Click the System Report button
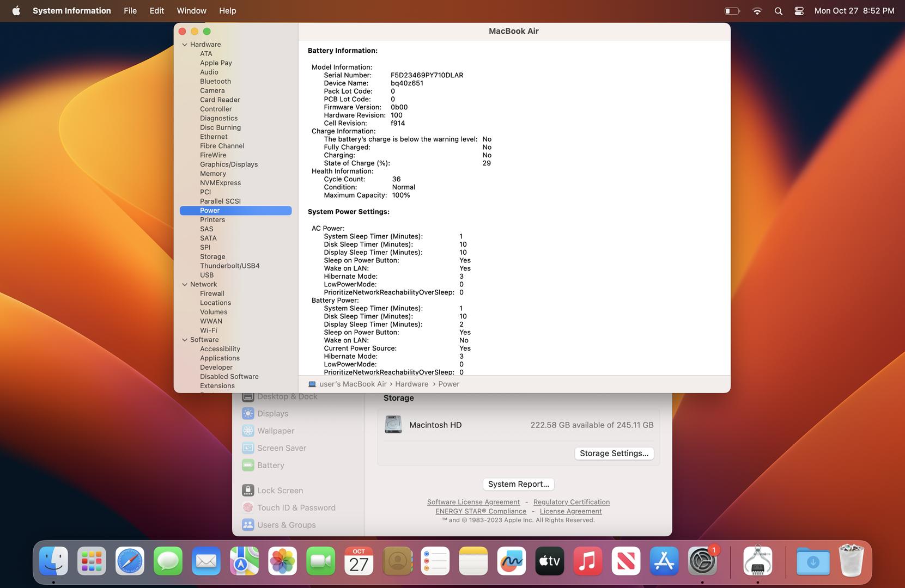Viewport: 905px width, 588px height. tap(518, 484)
